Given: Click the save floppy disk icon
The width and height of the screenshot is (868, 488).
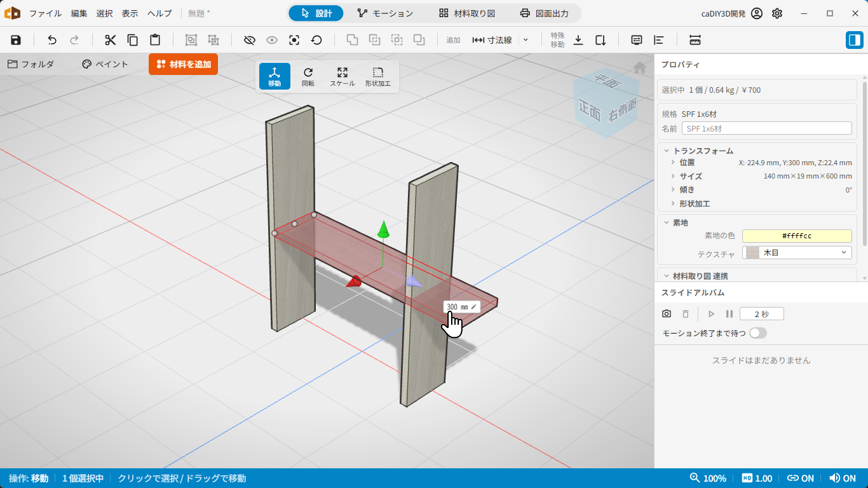Looking at the screenshot, I should [16, 40].
